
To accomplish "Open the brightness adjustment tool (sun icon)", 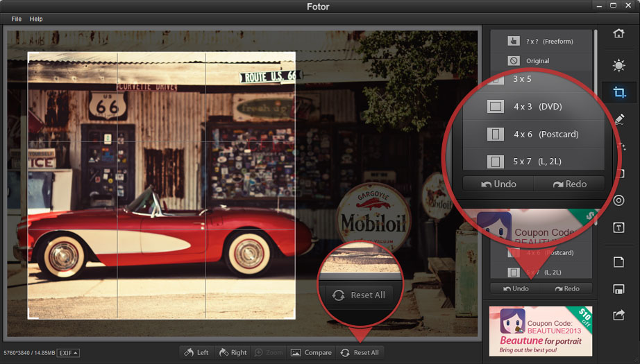I will coord(618,65).
